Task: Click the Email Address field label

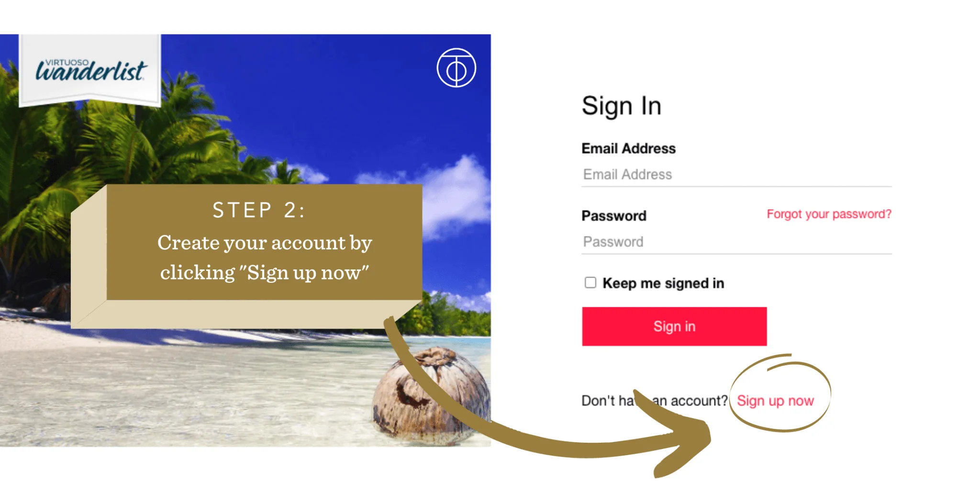Action: (x=629, y=148)
